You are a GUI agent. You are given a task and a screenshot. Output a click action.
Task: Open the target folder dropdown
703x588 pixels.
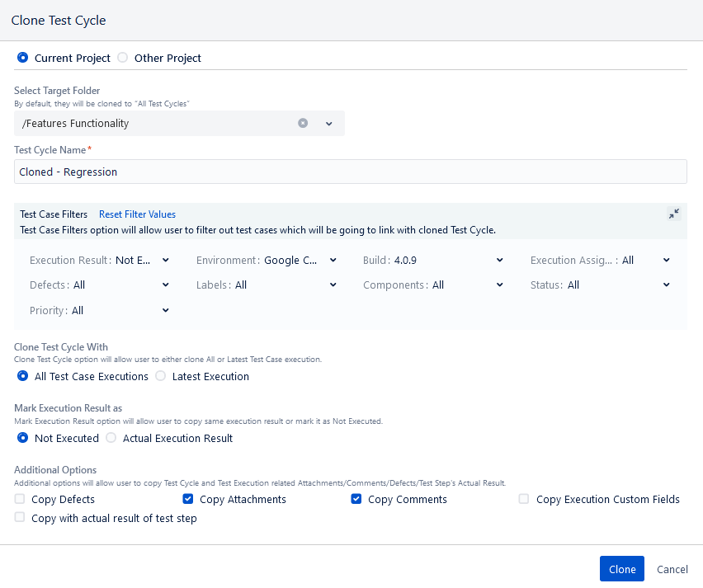[x=329, y=124]
